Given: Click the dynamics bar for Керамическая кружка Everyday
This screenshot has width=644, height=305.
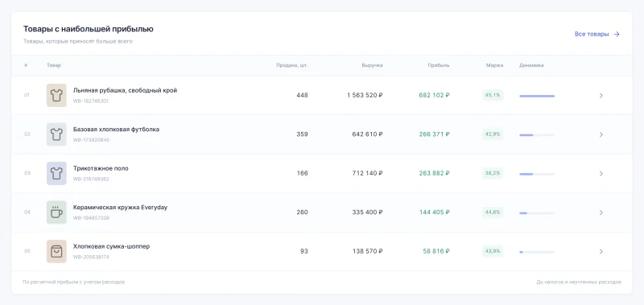Looking at the screenshot, I should [537, 213].
